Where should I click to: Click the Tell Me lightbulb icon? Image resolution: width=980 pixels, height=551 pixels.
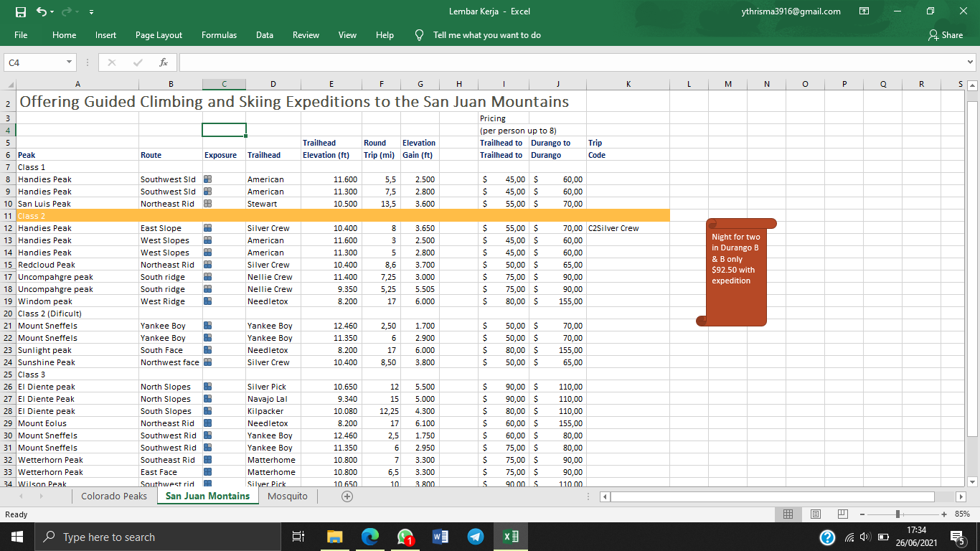[x=419, y=34]
